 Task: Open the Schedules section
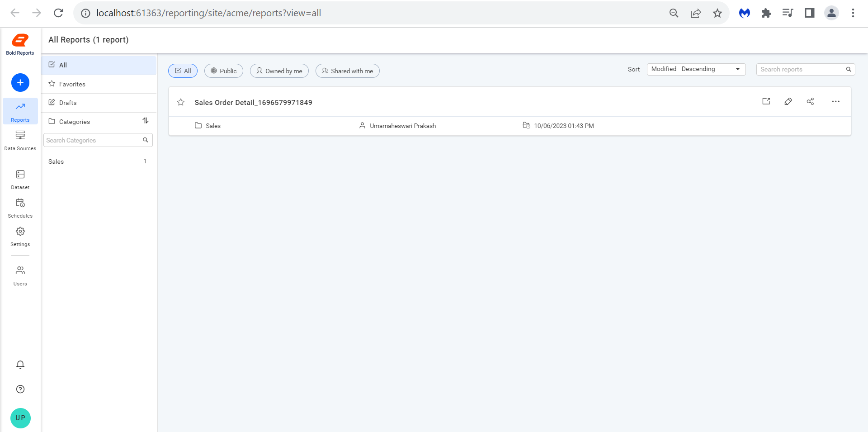pyautogui.click(x=20, y=207)
